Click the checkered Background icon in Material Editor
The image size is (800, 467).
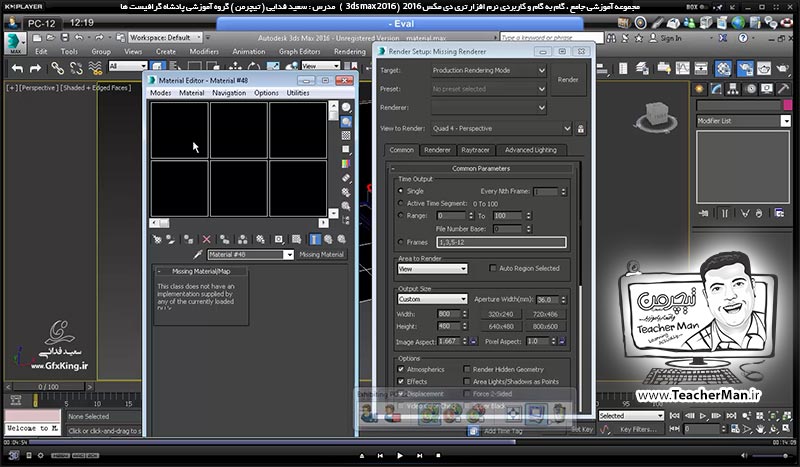tap(346, 135)
